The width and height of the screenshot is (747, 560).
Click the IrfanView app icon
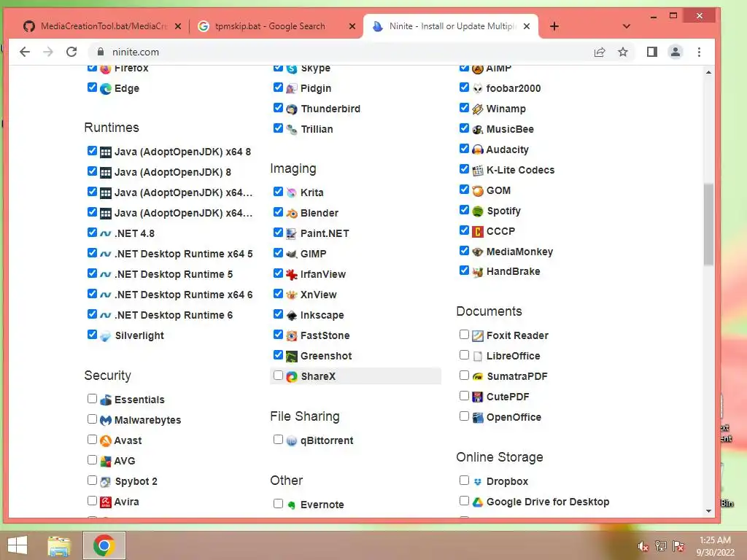click(x=292, y=275)
